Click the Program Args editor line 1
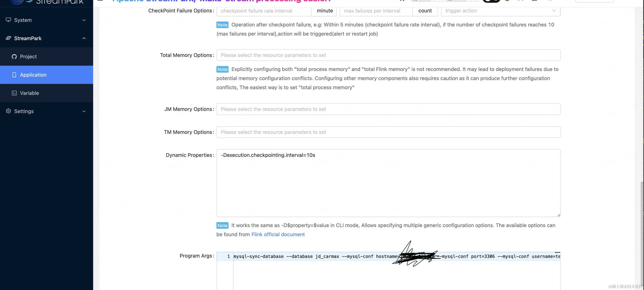Screen dimensions: 644x290 coord(397,256)
